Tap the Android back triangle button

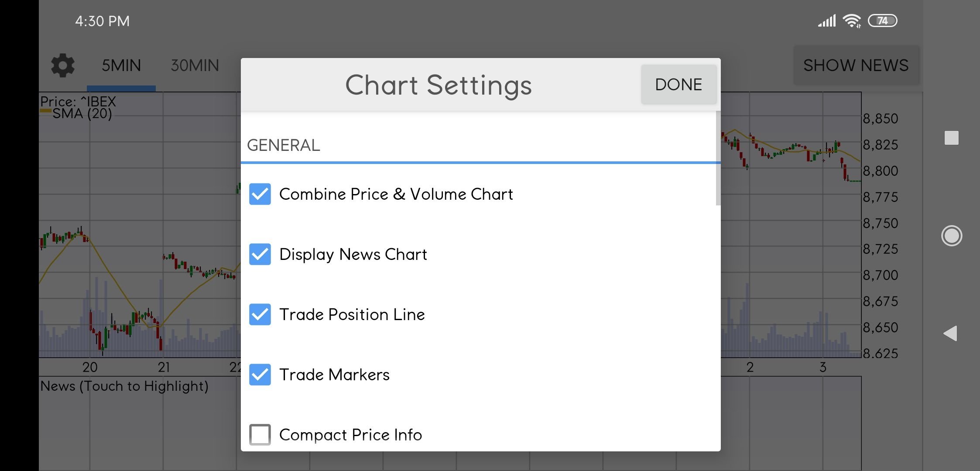click(x=950, y=333)
